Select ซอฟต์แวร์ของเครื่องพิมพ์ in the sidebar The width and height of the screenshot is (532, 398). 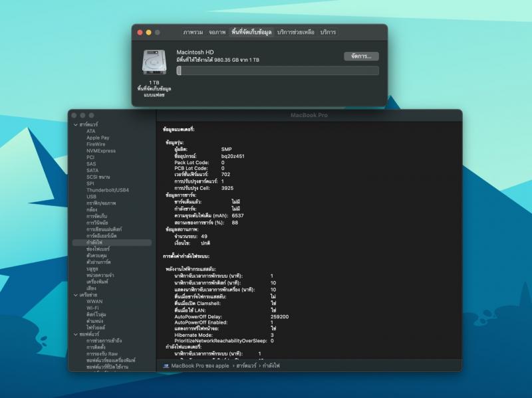pyautogui.click(x=110, y=360)
